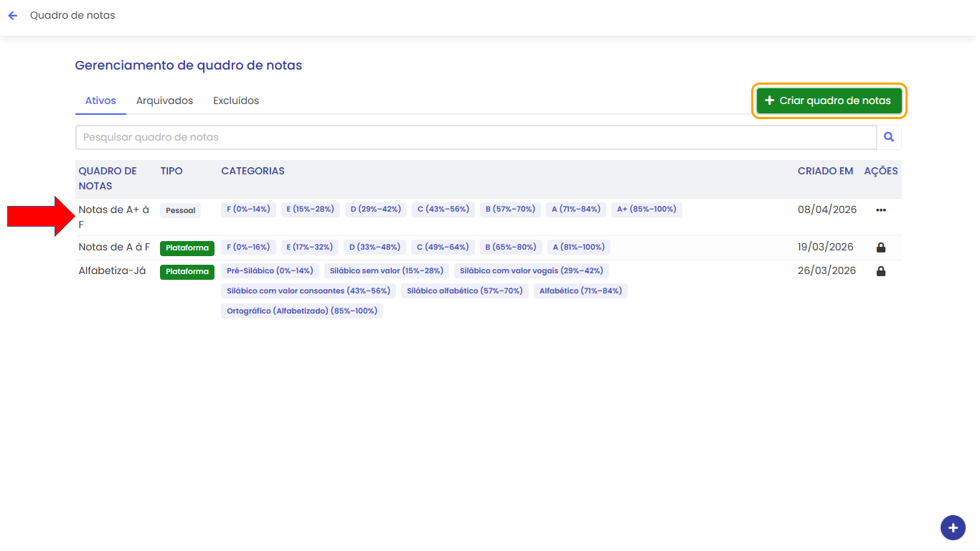Click the B (65%-80%) category chip
The image size is (980, 551).
pos(511,247)
